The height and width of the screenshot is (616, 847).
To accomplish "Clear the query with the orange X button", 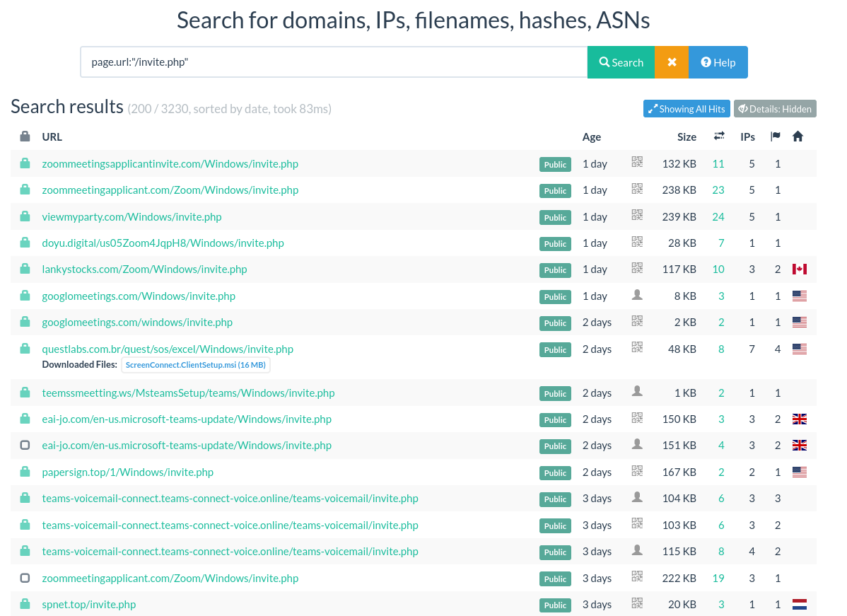I will pos(672,62).
